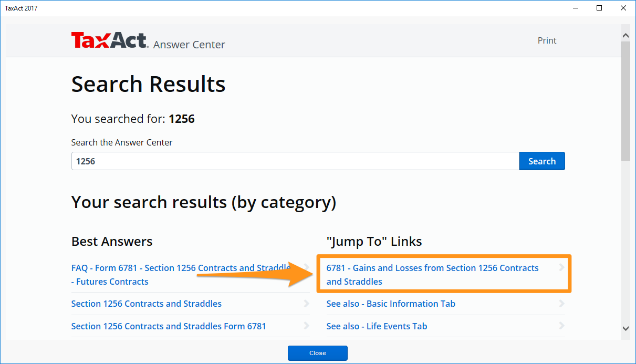The width and height of the screenshot is (636, 364).
Task: Open Section 1256 Contracts and Straddles Form 6781
Action: (169, 326)
